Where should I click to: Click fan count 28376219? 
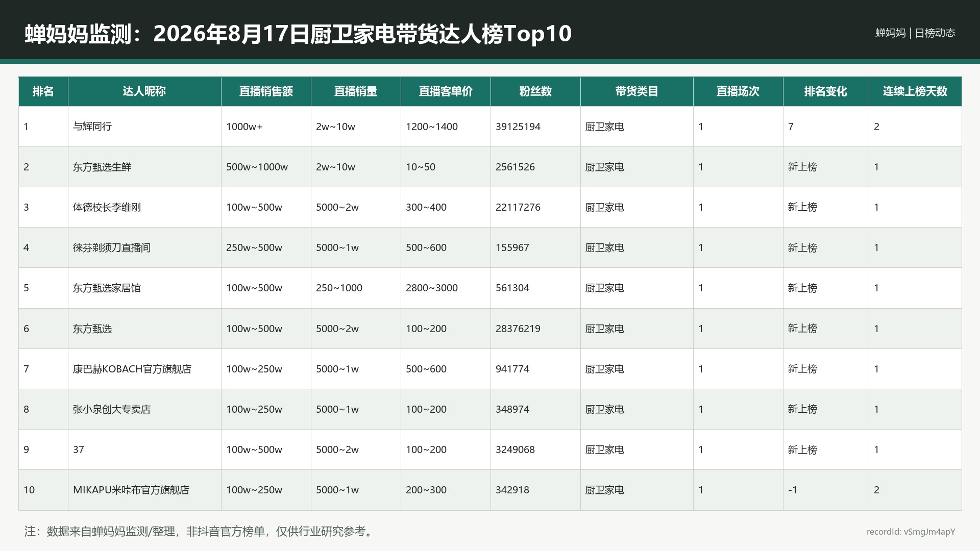[x=518, y=329]
